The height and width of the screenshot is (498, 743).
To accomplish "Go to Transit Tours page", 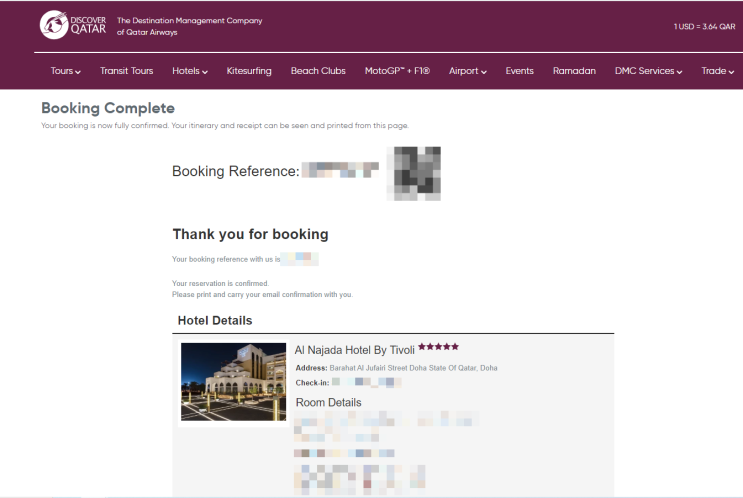I will pyautogui.click(x=127, y=71).
